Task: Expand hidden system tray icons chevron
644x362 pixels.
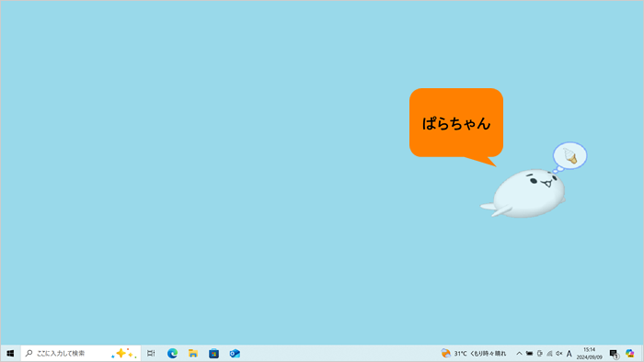Action: (519, 354)
